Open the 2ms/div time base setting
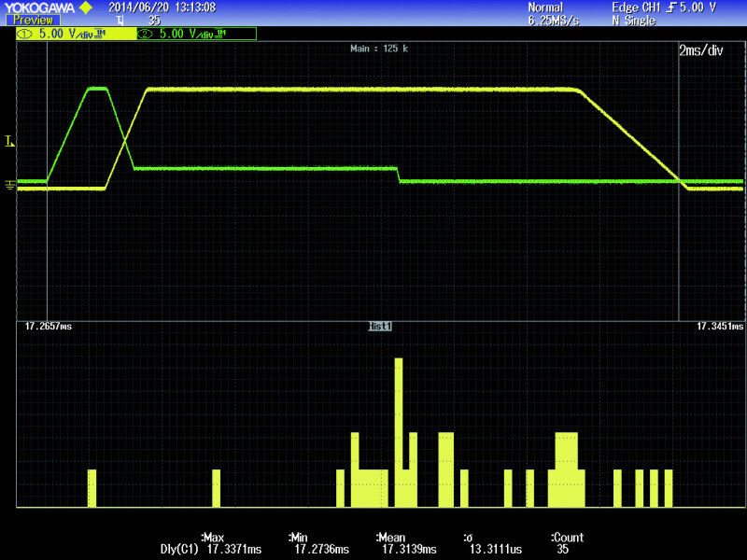747x560 pixels. (x=700, y=51)
